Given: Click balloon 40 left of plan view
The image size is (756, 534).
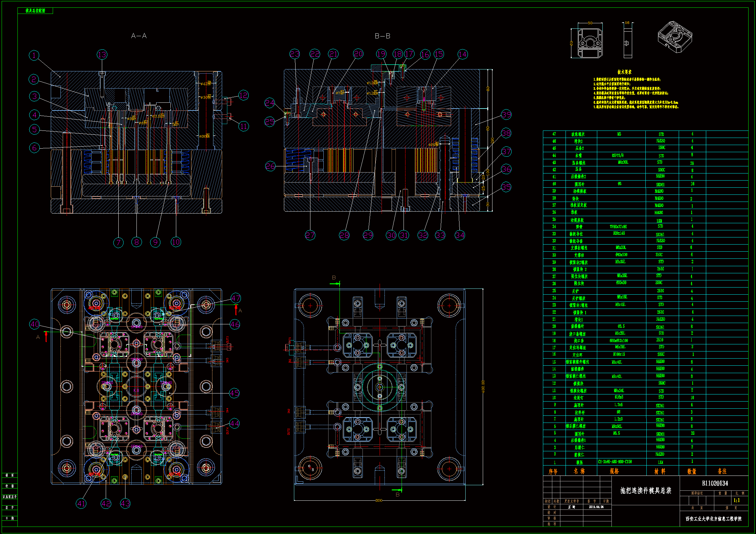Looking at the screenshot, I should 35,324.
